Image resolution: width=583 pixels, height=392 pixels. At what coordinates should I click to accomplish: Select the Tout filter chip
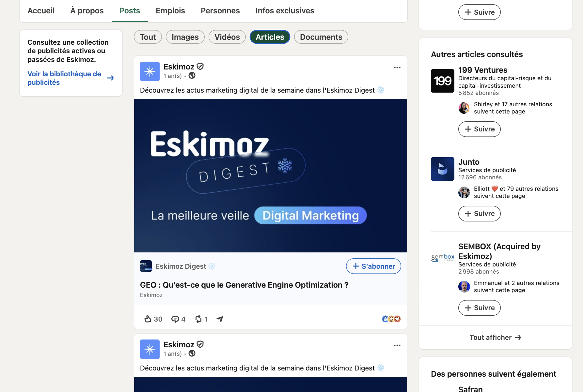(148, 37)
